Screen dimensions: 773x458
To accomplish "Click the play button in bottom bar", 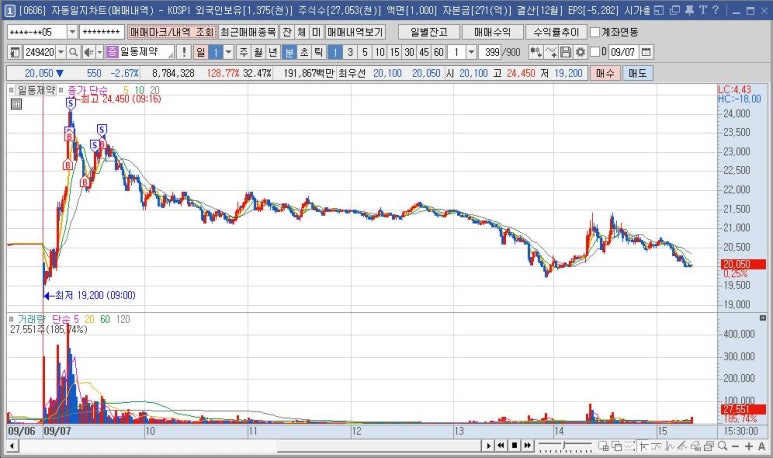I will (488, 446).
